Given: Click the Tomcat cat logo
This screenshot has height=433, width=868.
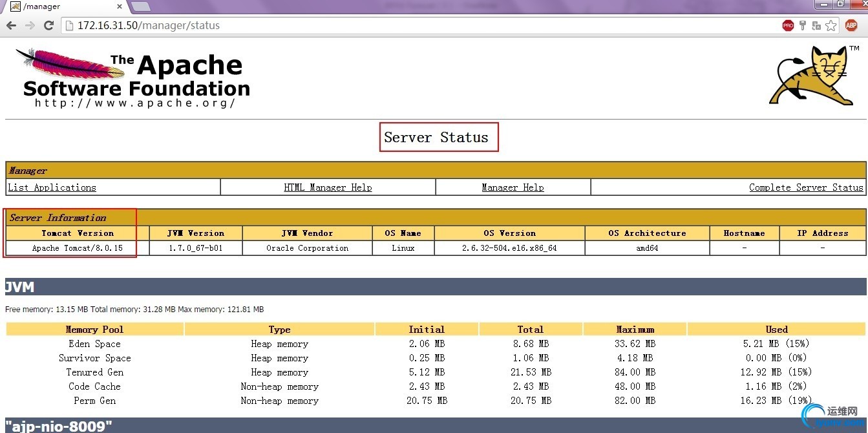Looking at the screenshot, I should [x=809, y=76].
